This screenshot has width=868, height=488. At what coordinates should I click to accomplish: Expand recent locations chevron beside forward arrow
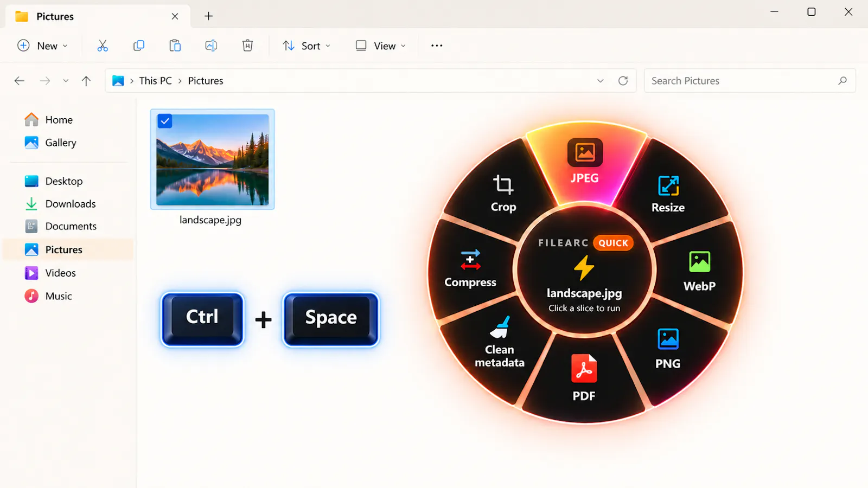pyautogui.click(x=66, y=81)
